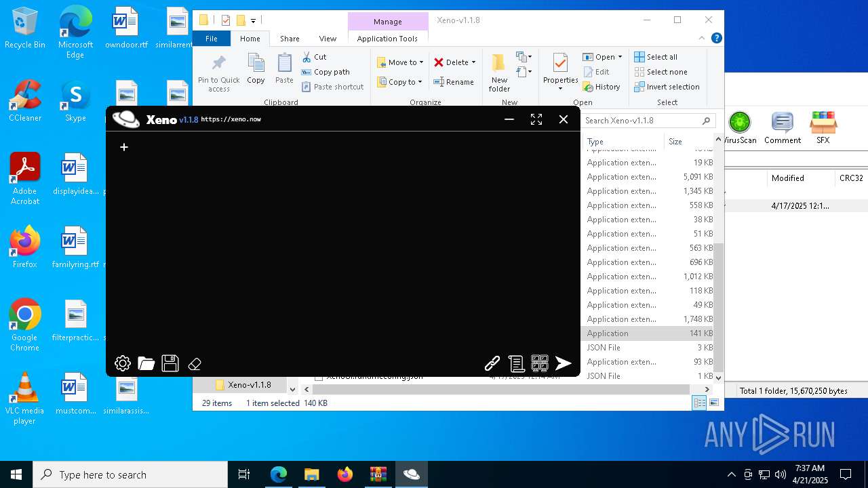Click Copy in Clipboard group
The width and height of the screenshot is (868, 488).
click(x=256, y=69)
